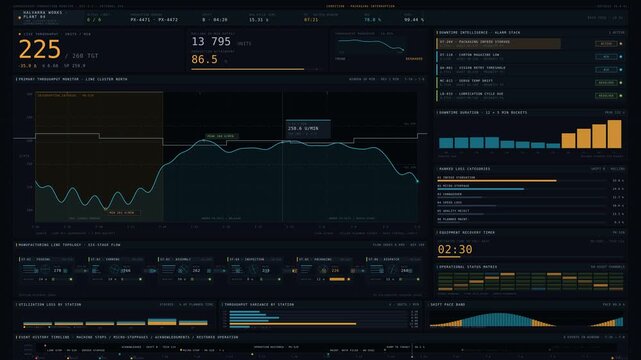Image resolution: width=641 pixels, height=360 pixels.
Task: Select the 06 Planned Maint loss row
Action: coord(530,221)
